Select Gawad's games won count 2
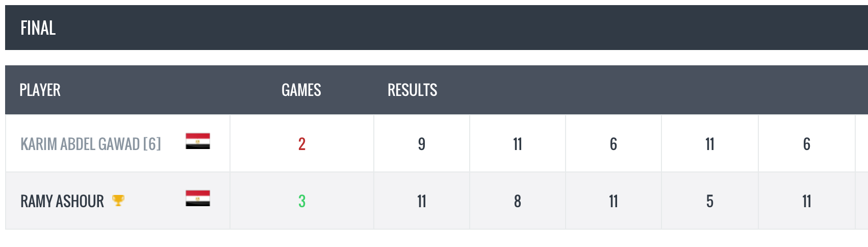The width and height of the screenshot is (868, 247). (302, 144)
